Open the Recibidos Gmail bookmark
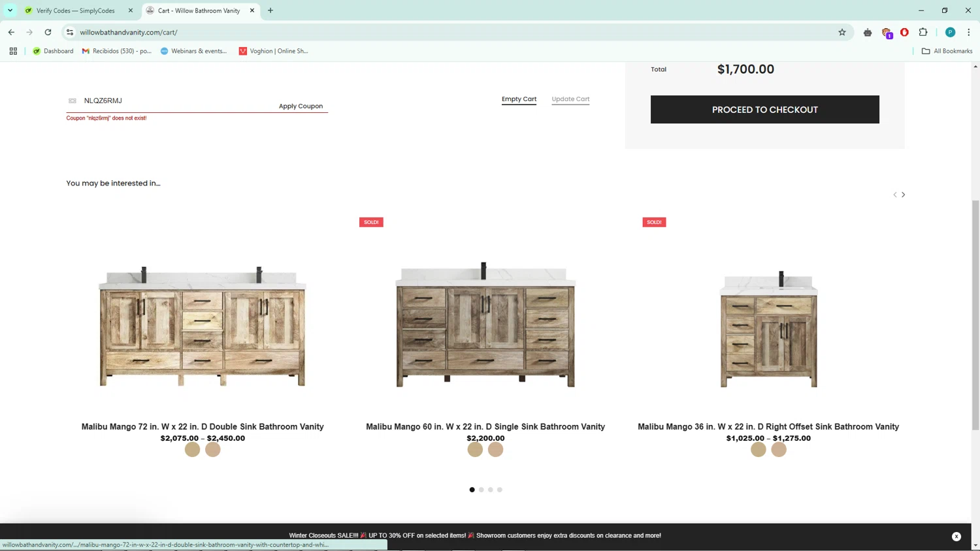This screenshot has width=980, height=551. click(116, 51)
